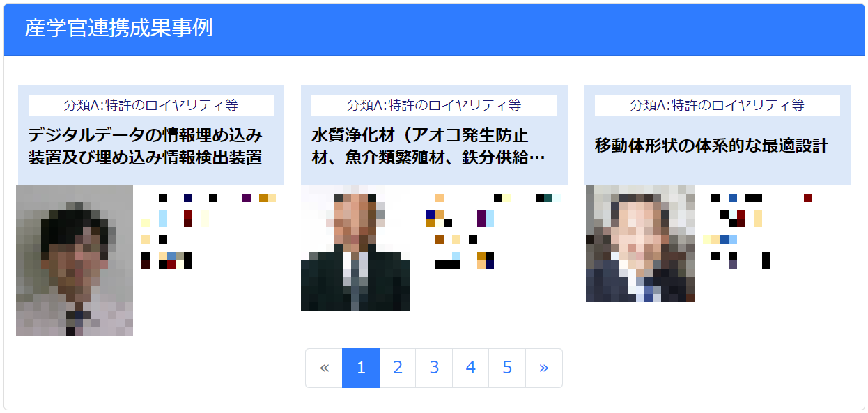Image resolution: width=868 pixels, height=413 pixels.
Task: Go to the previous page with «
Action: pyautogui.click(x=324, y=368)
